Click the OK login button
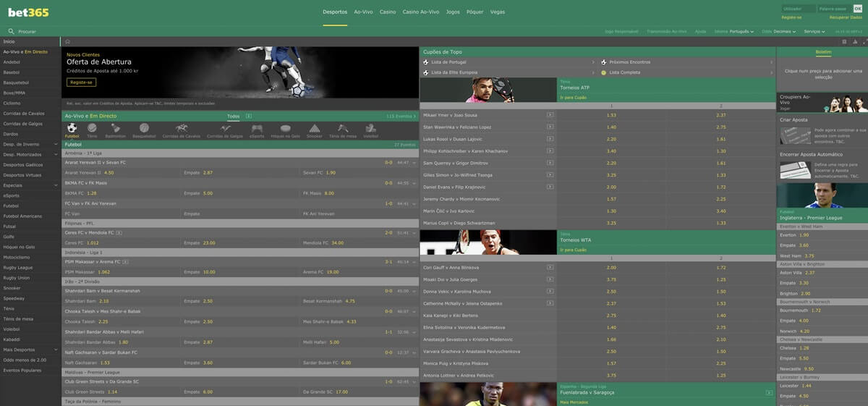 pyautogui.click(x=858, y=9)
